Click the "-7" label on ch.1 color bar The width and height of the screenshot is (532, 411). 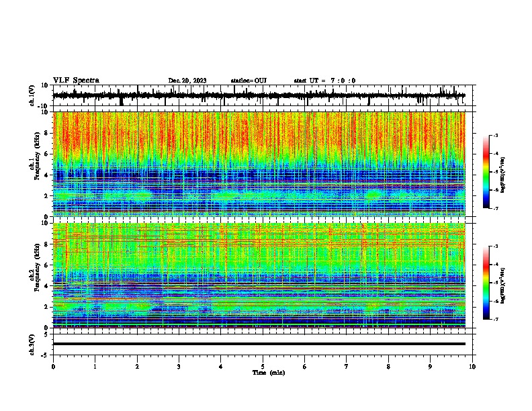(x=495, y=209)
